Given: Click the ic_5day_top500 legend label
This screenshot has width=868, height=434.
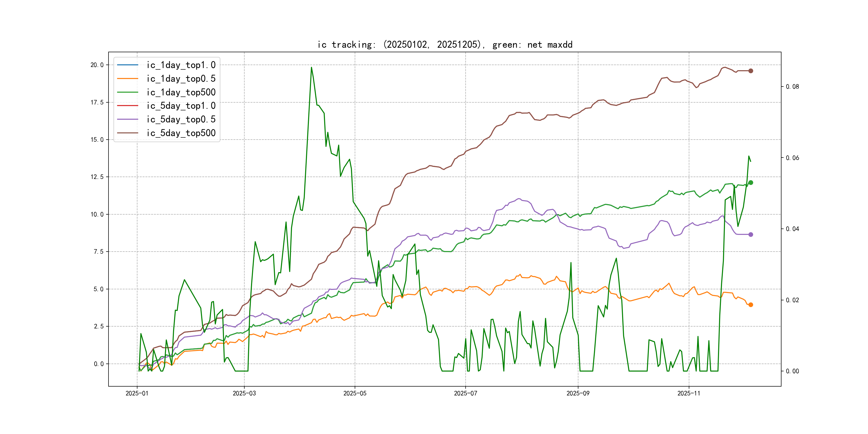Looking at the screenshot, I should (181, 133).
